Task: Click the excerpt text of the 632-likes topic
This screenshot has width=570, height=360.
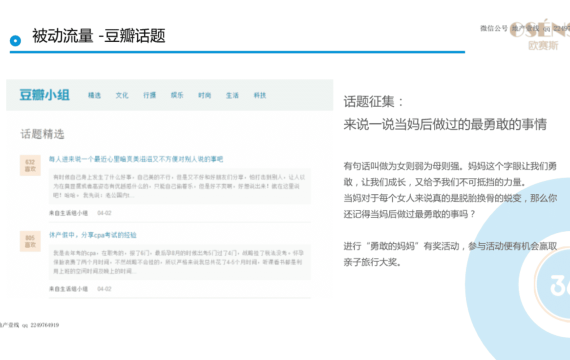Action: (x=180, y=186)
